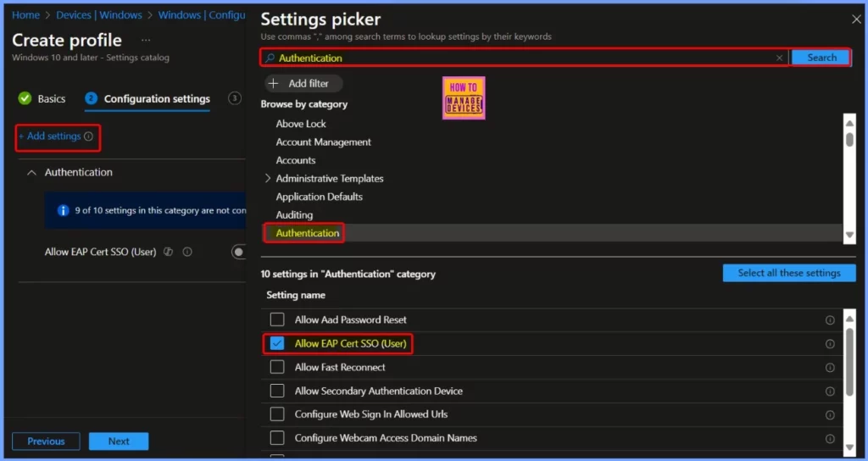Screen dimensions: 868x461
Task: Click Select all these settings
Action: pos(789,273)
